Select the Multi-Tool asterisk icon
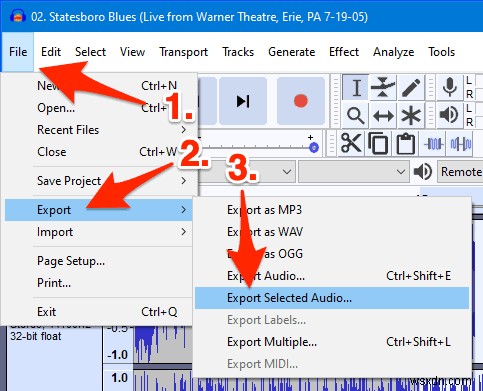This screenshot has width=483, height=391. coord(411,116)
